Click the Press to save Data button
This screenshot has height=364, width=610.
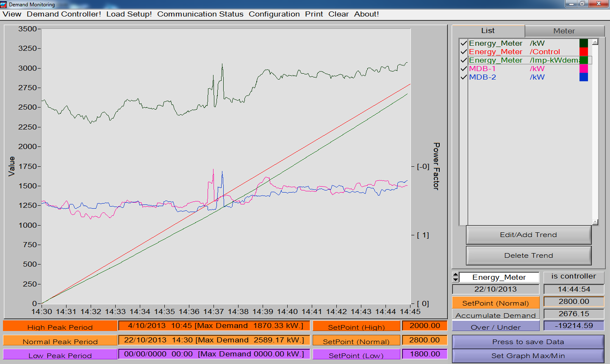(x=528, y=342)
